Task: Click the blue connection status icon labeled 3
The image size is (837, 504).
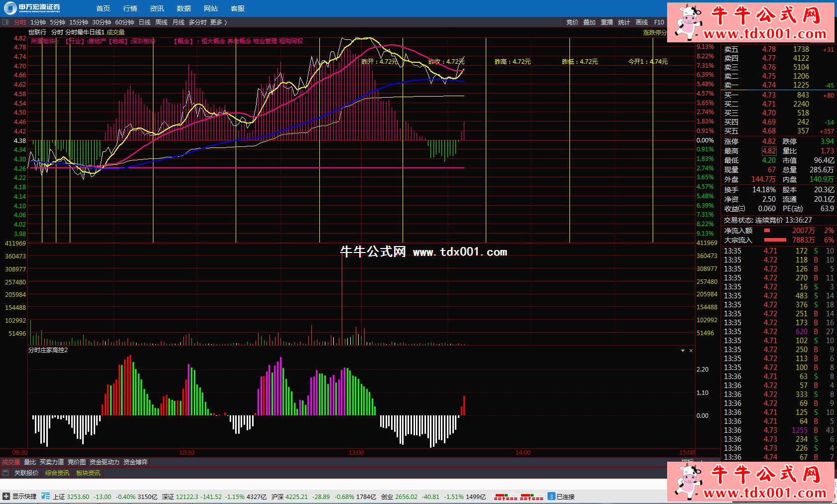Action: click(x=551, y=497)
